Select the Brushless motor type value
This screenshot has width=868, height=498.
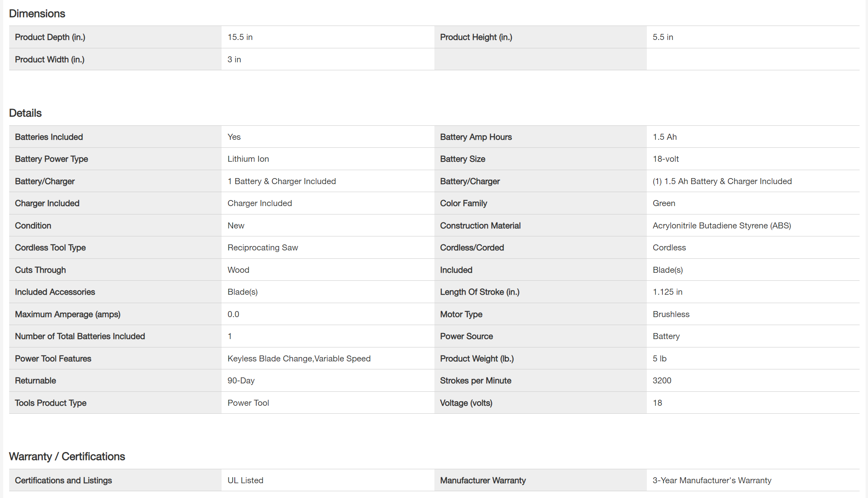point(671,314)
